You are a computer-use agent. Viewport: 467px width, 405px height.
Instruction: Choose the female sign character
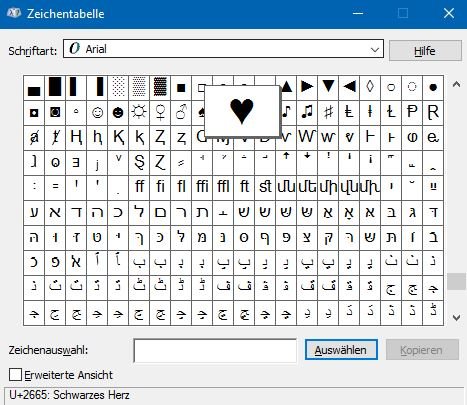point(160,113)
